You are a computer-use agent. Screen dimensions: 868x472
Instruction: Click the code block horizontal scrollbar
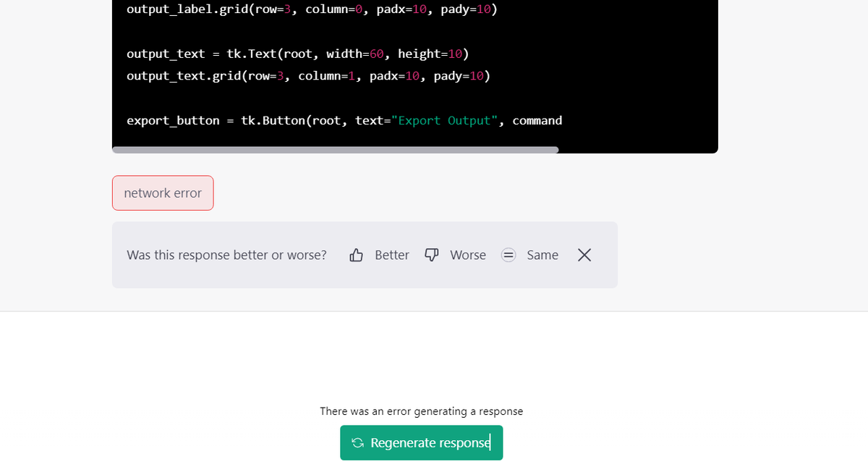[x=336, y=150]
